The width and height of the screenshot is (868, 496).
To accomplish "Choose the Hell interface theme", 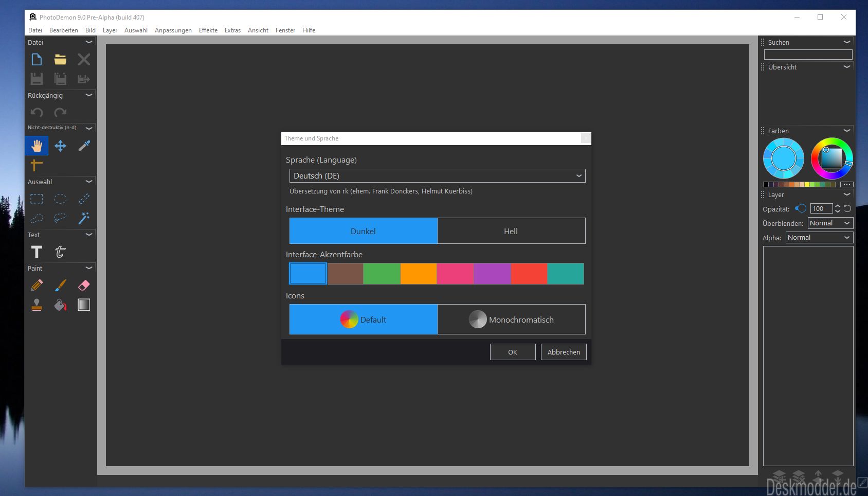I will [511, 231].
